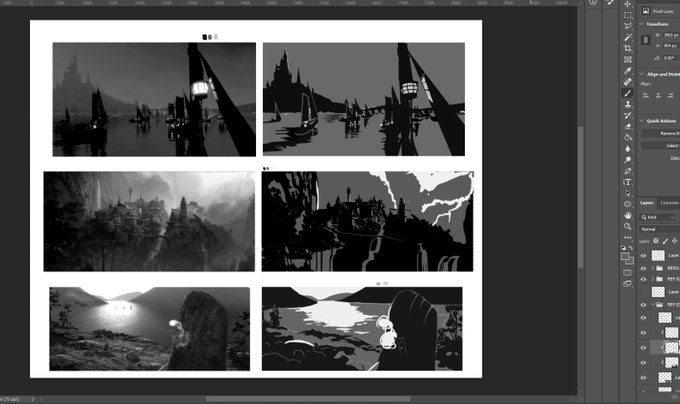Open the Normal blend mode dropdown

pyautogui.click(x=659, y=229)
